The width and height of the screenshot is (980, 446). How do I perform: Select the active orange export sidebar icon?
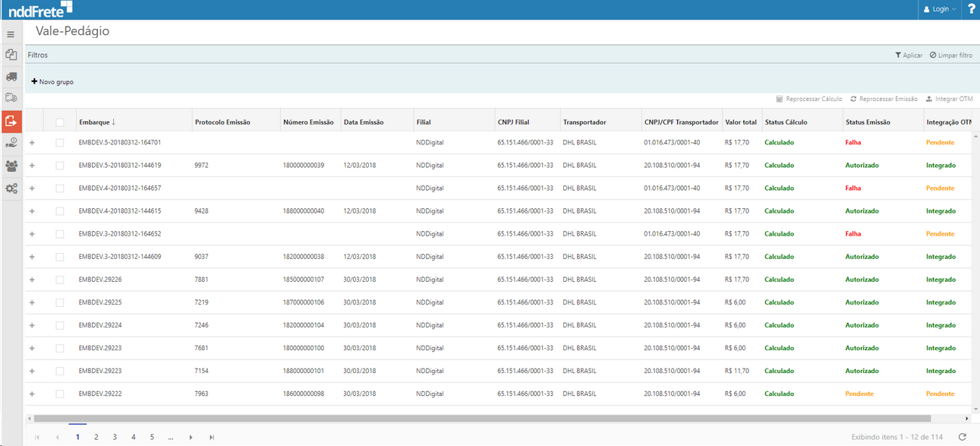click(x=11, y=121)
